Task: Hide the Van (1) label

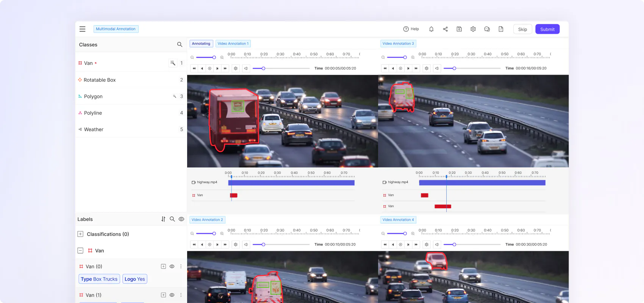Action: (172, 295)
